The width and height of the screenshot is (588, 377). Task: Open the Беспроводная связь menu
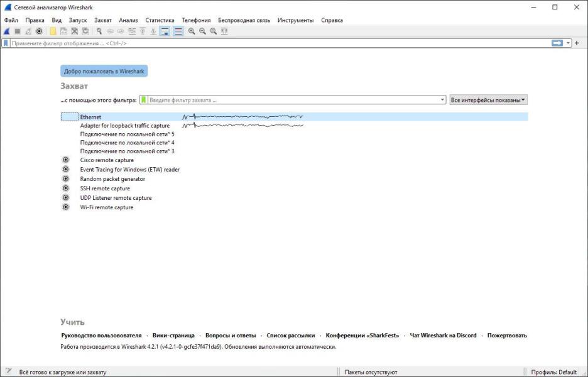(244, 20)
